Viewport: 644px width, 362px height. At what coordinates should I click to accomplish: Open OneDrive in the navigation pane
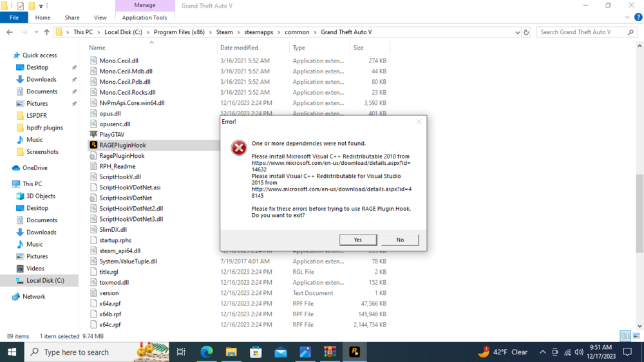tap(35, 167)
